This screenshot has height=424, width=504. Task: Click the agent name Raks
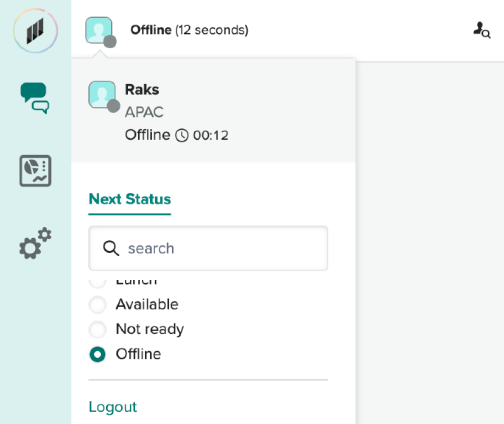pos(142,89)
